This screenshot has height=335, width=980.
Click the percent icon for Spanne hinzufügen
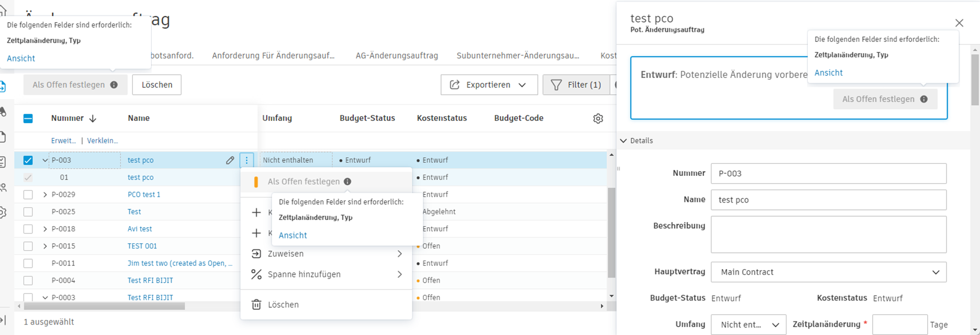(x=256, y=274)
